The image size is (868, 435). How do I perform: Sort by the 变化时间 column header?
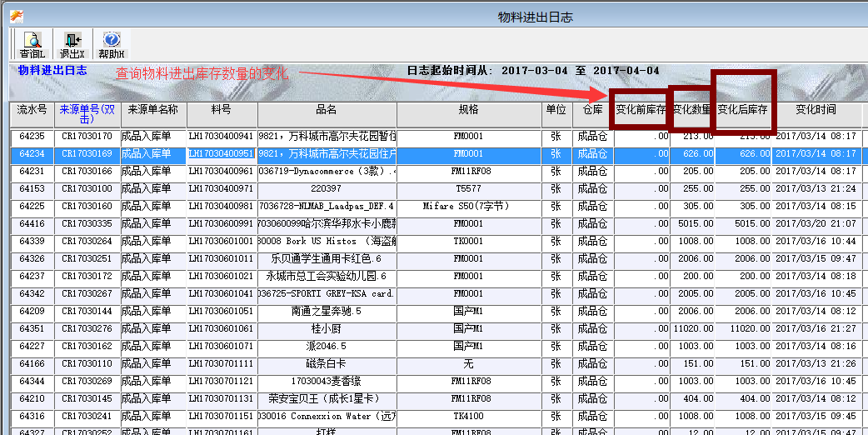coord(816,110)
